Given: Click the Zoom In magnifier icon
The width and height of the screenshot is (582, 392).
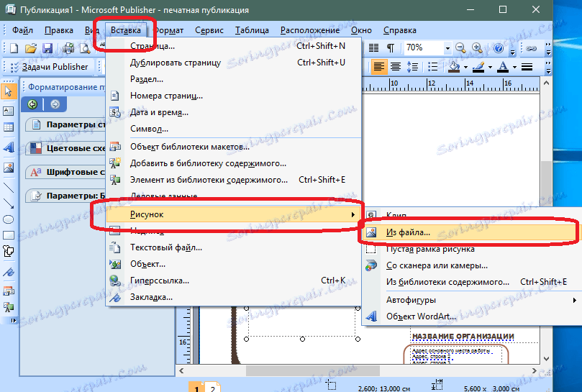Looking at the screenshot, I should click(477, 48).
